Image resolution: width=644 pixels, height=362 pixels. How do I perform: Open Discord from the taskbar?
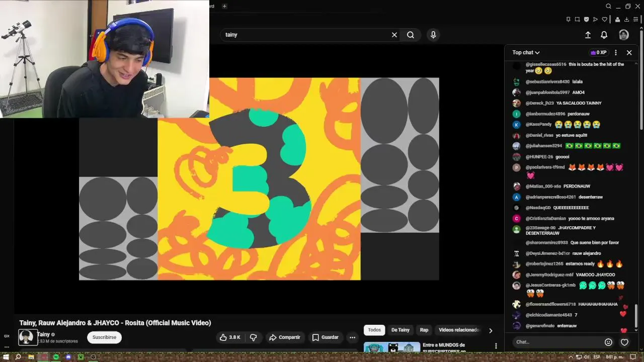coord(68,357)
